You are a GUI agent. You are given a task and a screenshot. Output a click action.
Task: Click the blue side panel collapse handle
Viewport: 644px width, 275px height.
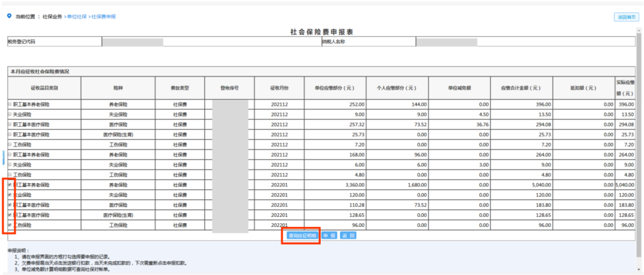pyautogui.click(x=4, y=157)
